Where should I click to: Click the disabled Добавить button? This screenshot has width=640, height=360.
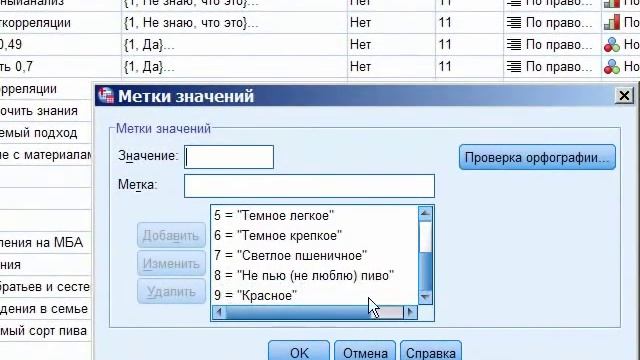[x=171, y=236]
